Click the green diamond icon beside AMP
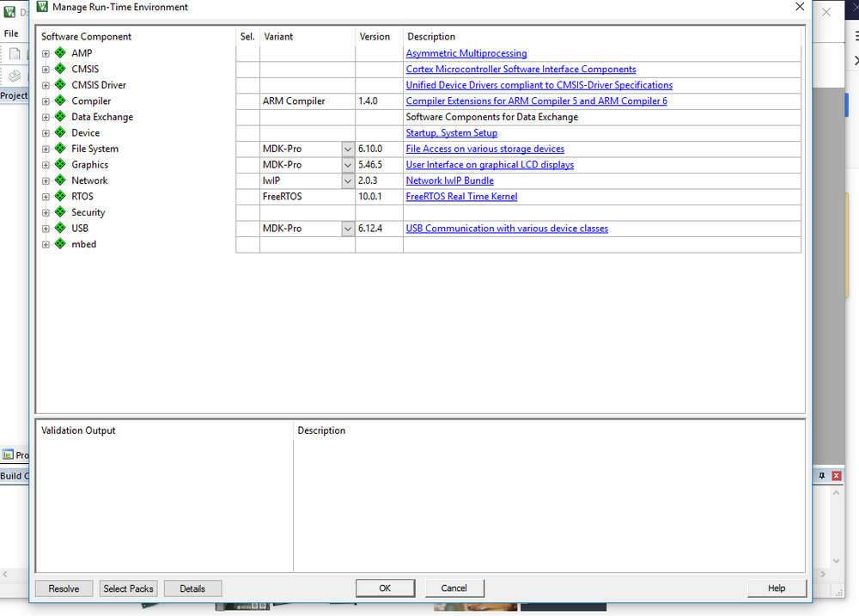The image size is (859, 616). [60, 53]
